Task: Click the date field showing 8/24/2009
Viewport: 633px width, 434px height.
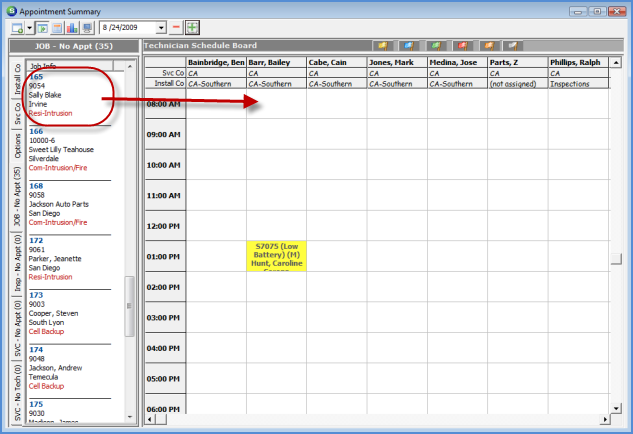Action: coord(128,27)
